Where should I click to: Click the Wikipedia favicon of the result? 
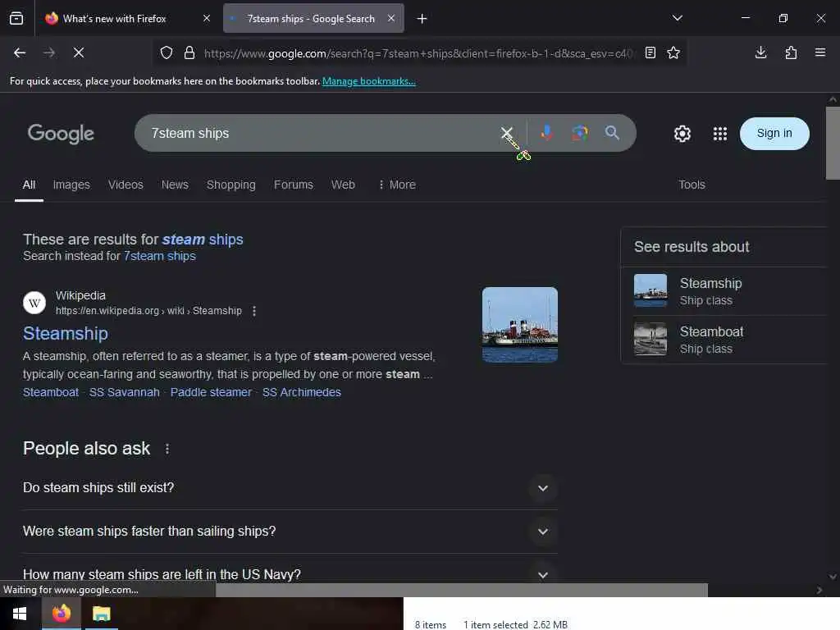[x=34, y=303]
